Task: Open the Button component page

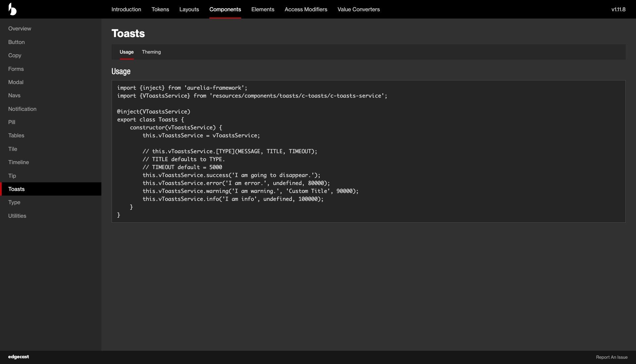Action: (51, 42)
